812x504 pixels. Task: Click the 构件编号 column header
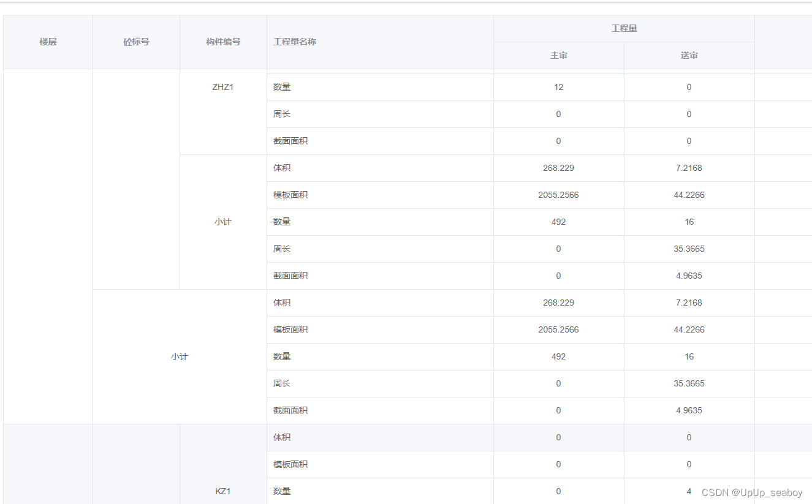click(x=222, y=42)
